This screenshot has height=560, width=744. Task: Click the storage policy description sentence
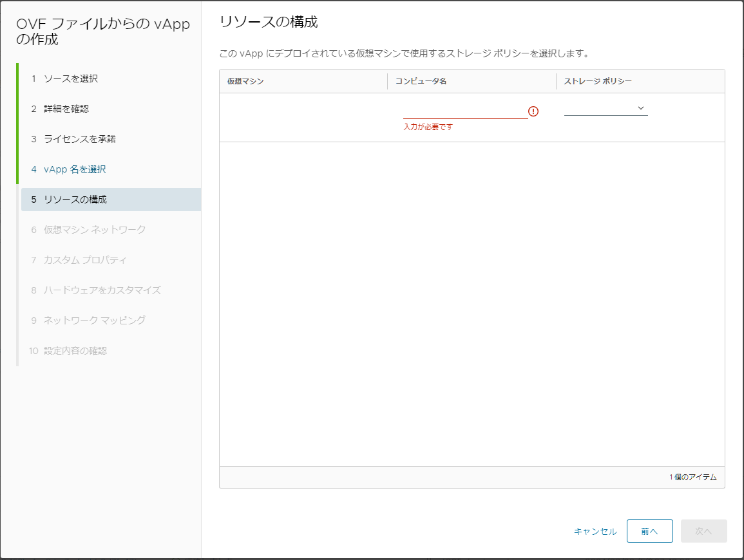(405, 53)
